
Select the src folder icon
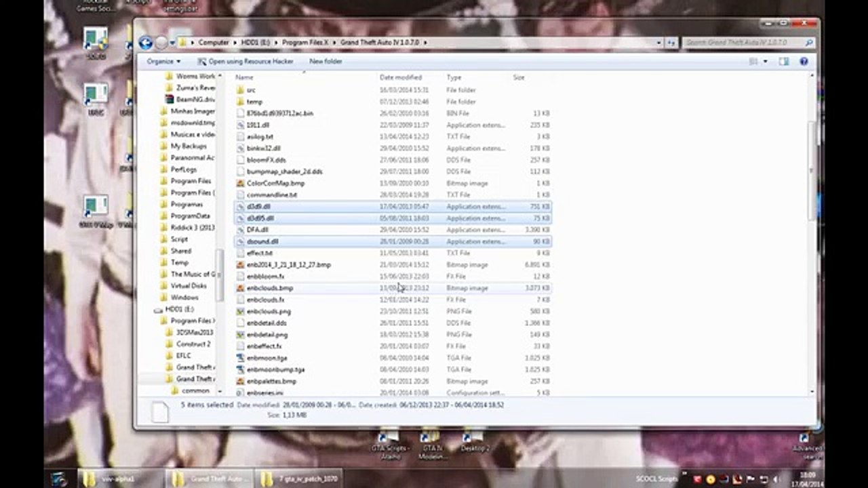(x=239, y=89)
